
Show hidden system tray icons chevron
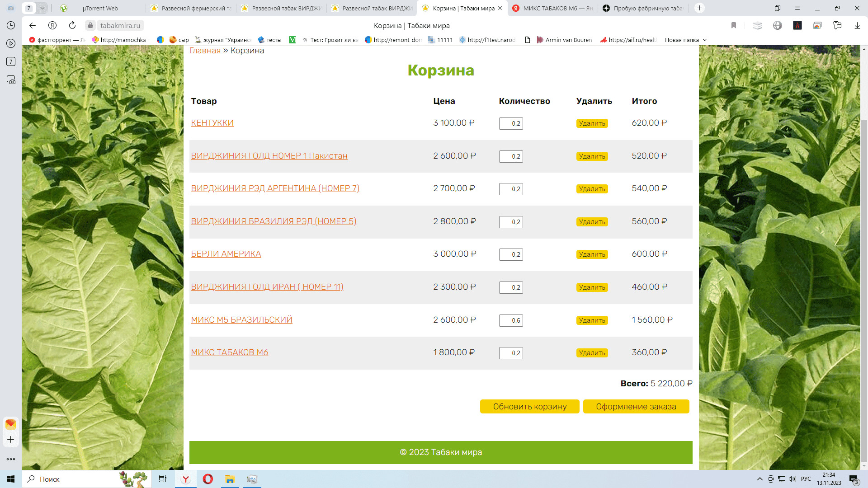tap(759, 479)
